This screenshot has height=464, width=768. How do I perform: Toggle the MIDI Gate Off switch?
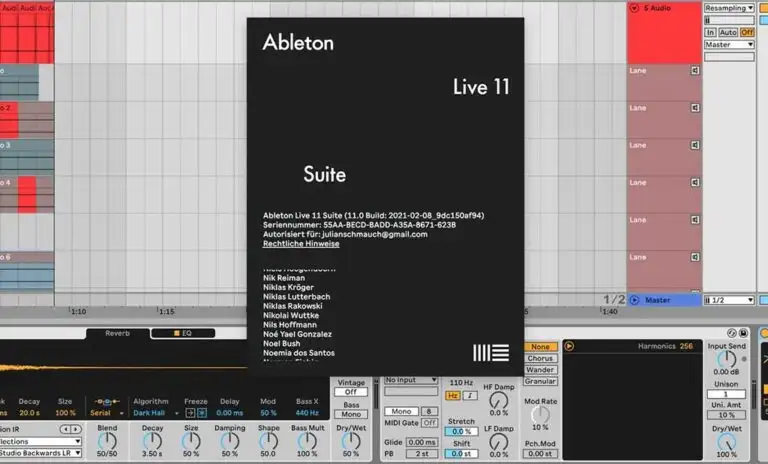pyautogui.click(x=430, y=423)
